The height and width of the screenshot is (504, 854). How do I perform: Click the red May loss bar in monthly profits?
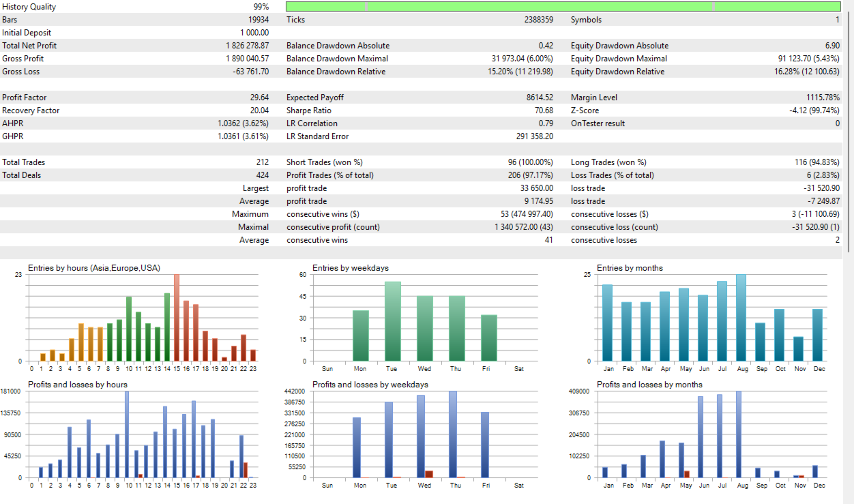(687, 474)
